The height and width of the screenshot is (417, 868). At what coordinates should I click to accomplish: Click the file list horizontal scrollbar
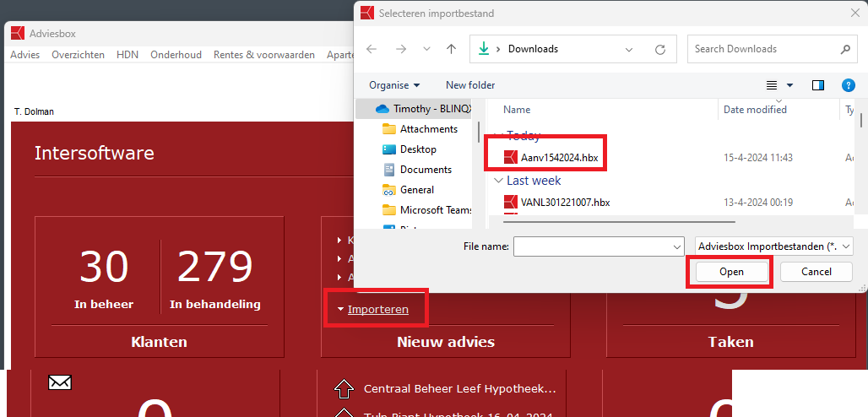click(x=620, y=222)
